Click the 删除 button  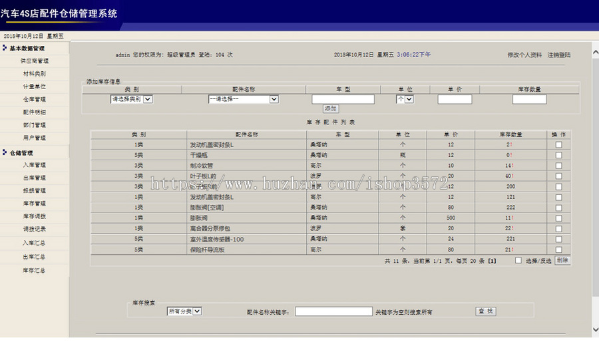pos(562,260)
